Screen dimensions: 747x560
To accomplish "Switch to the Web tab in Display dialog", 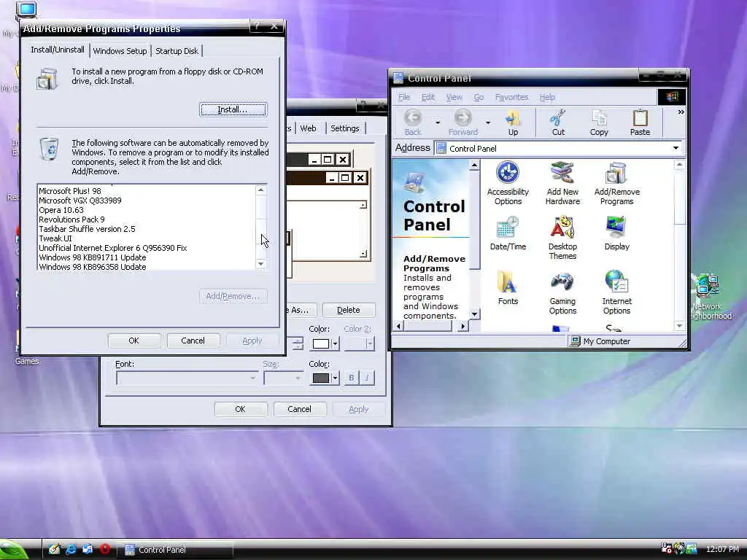I will point(309,128).
